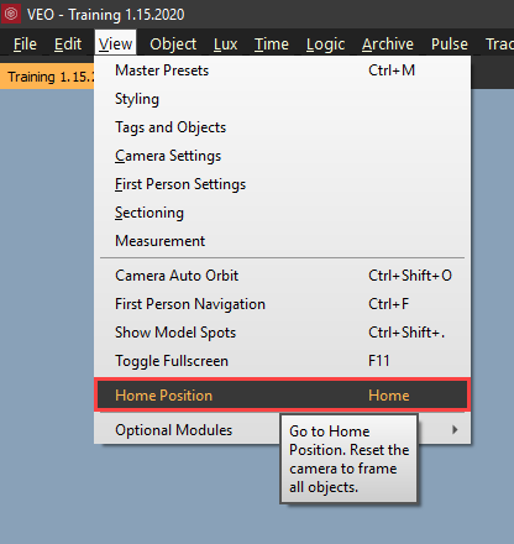The height and width of the screenshot is (544, 514).
Task: Open the File menu
Action: coord(25,44)
